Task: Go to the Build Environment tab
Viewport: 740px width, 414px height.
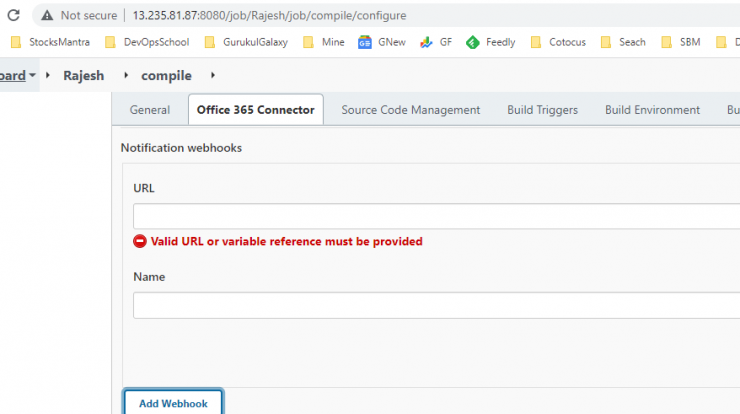Action: click(x=652, y=110)
